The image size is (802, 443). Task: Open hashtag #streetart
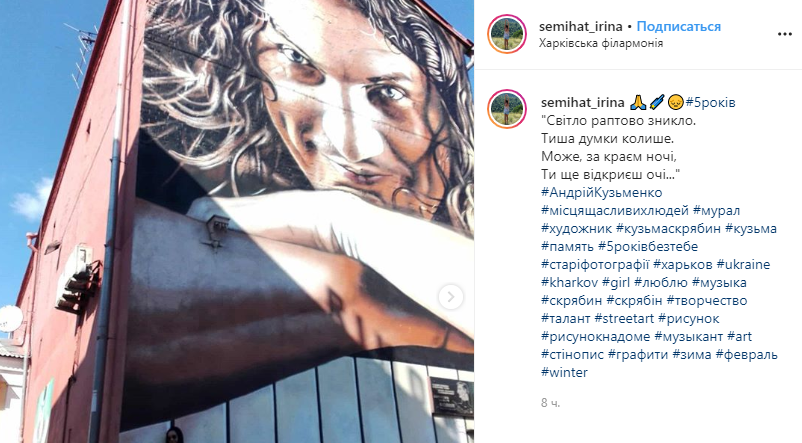click(x=624, y=318)
